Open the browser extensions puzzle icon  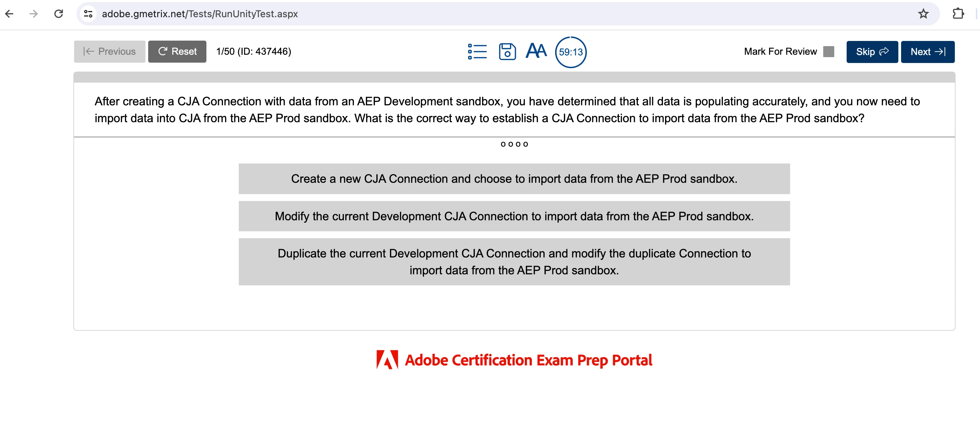958,14
